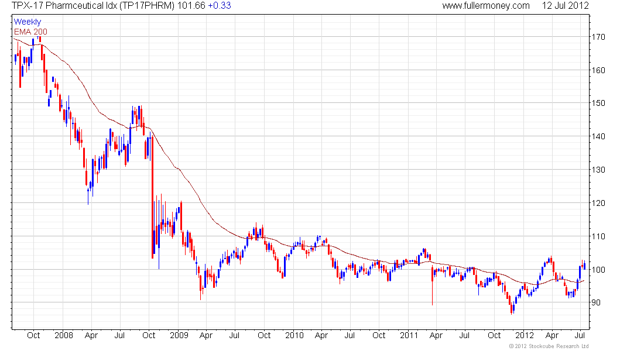Click the 130 y-axis label
Screen dimensions: 644x351
(x=598, y=170)
